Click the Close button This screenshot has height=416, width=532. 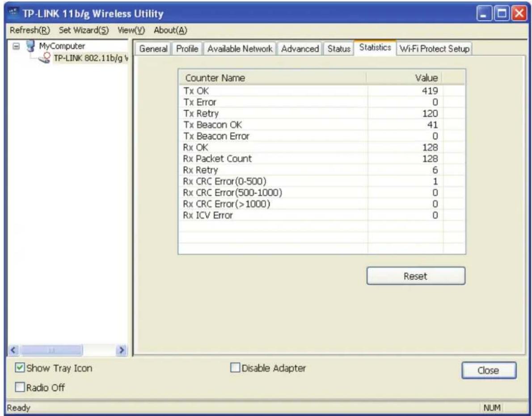pos(489,370)
